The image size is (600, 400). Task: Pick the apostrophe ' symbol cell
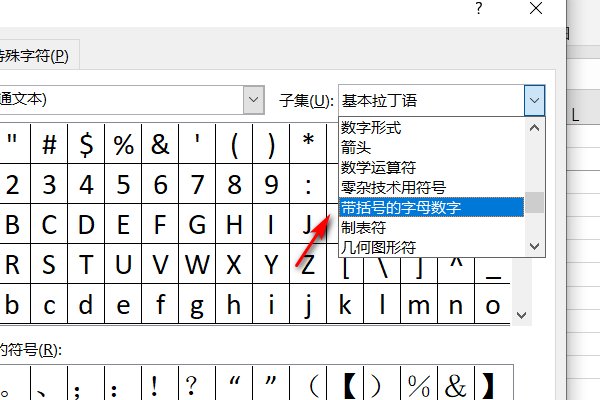coord(197,144)
